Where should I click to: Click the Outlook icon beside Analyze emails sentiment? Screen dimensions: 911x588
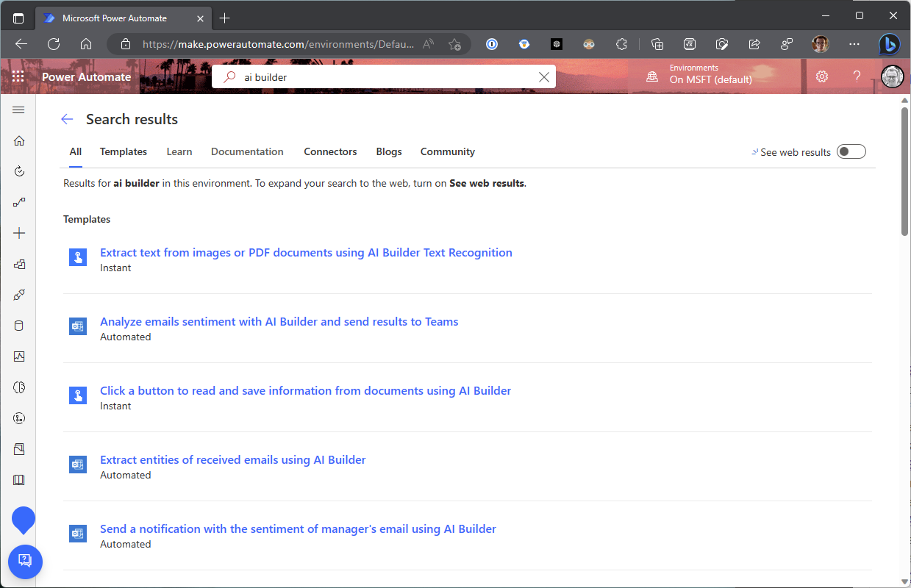[x=78, y=326]
